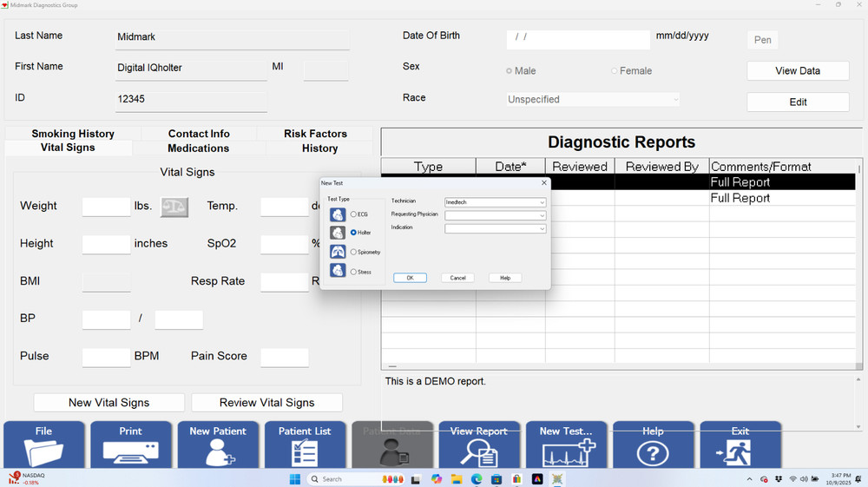Screen dimensions: 868x487
Task: Open the Technician dropdown
Action: click(x=496, y=202)
